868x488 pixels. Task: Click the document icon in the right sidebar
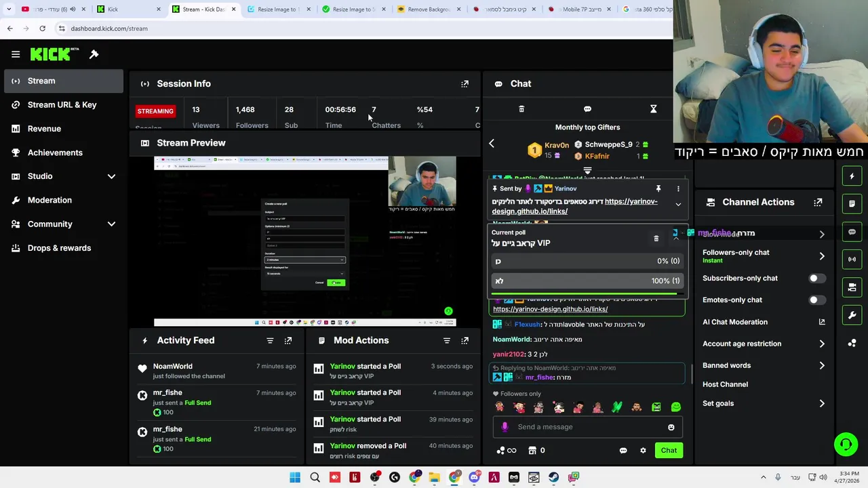click(x=852, y=204)
